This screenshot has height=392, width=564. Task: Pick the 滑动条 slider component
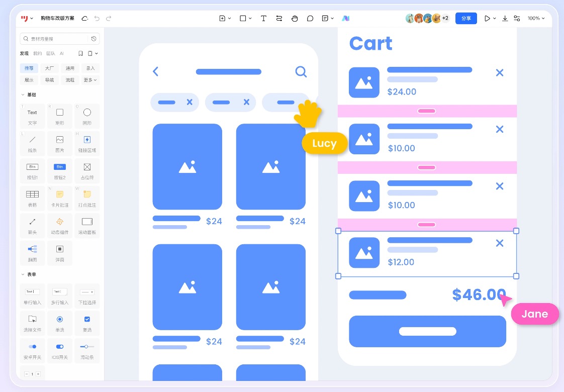tap(87, 351)
